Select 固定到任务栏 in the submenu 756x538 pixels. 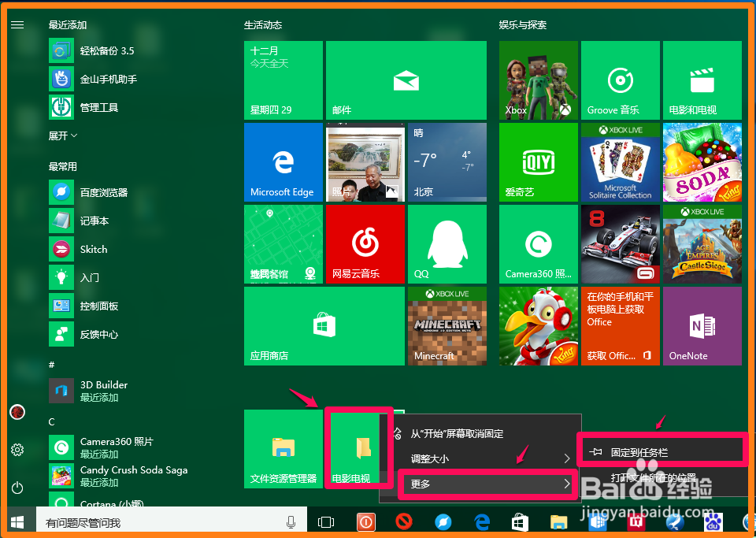[x=662, y=452]
